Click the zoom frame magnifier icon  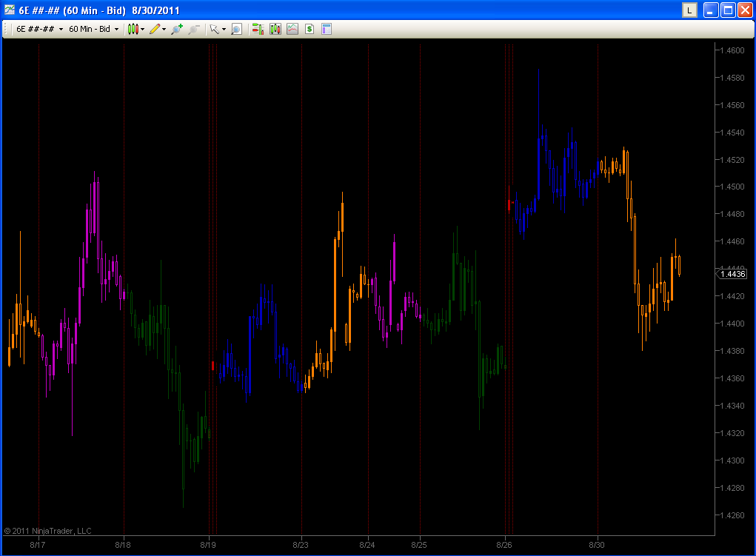coord(236,29)
